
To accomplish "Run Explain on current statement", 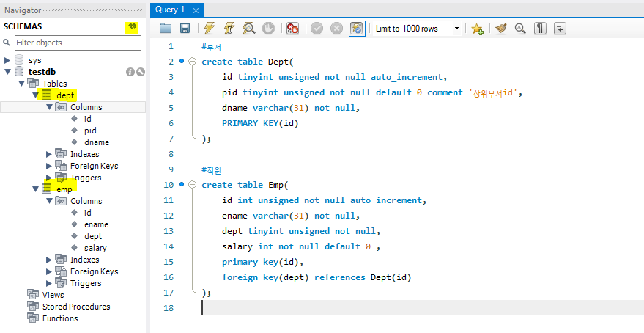I will point(249,29).
